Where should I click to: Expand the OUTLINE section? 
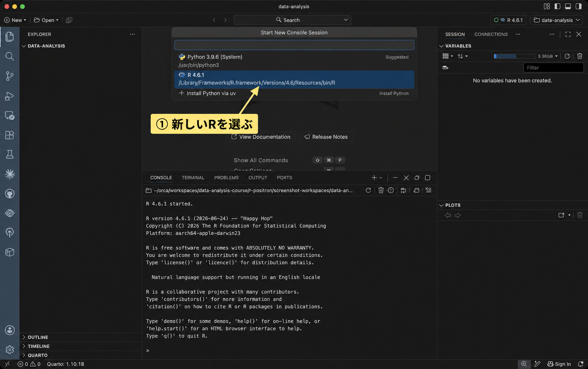click(24, 337)
